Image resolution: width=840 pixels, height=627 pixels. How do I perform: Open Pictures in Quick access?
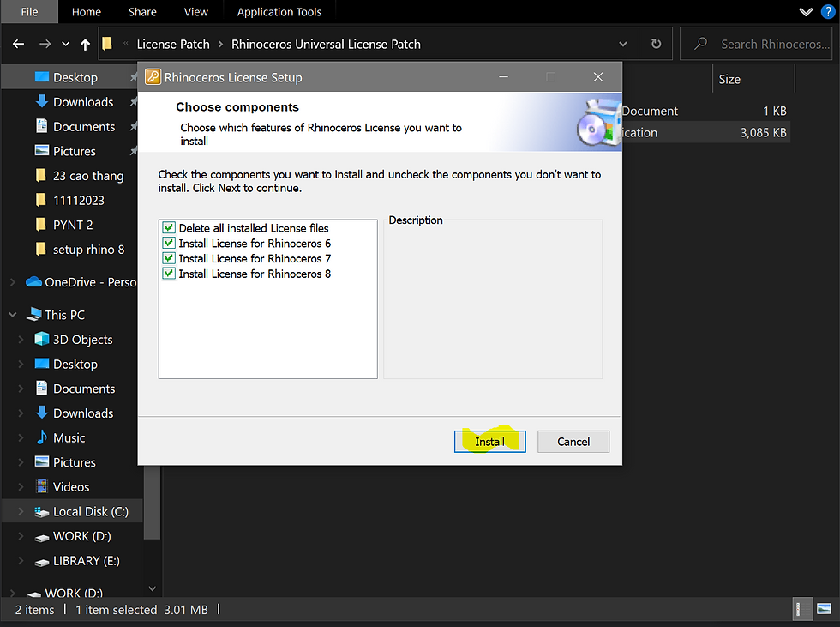75,152
